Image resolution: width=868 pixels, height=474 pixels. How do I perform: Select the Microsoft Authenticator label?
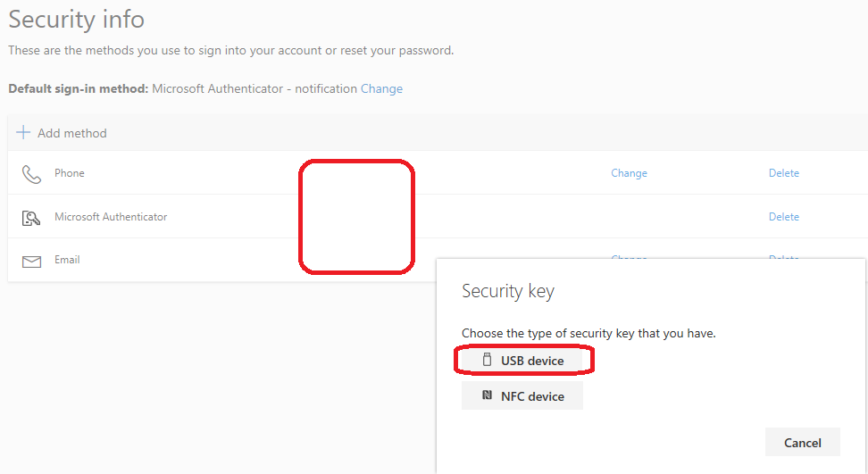pos(111,217)
